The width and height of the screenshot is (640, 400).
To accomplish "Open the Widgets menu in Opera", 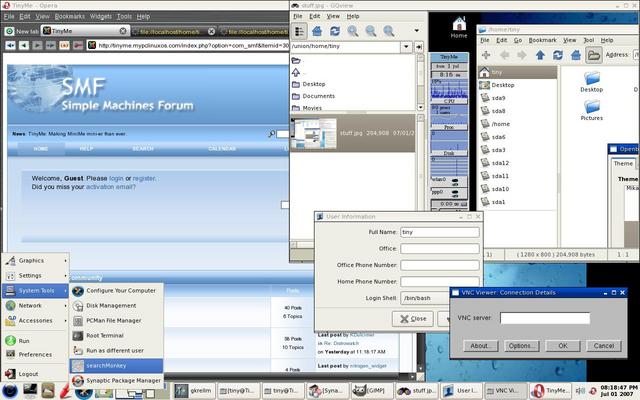I will point(100,16).
